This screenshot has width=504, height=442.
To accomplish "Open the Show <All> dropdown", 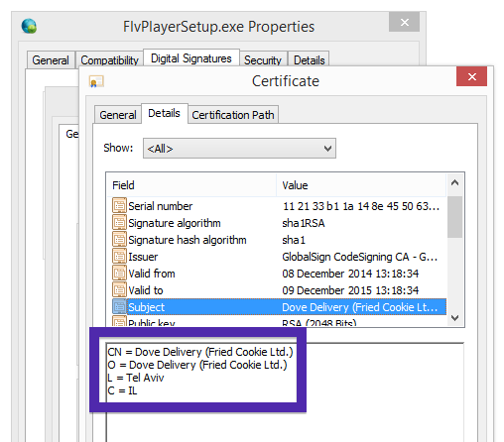I will (x=239, y=149).
